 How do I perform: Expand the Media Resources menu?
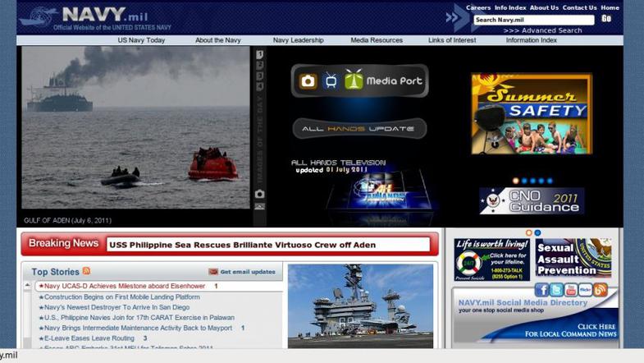click(377, 40)
